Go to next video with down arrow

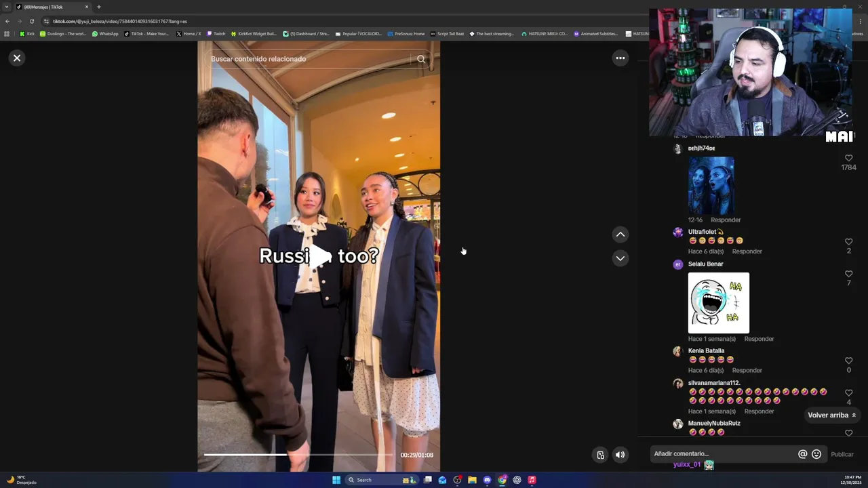(x=620, y=258)
